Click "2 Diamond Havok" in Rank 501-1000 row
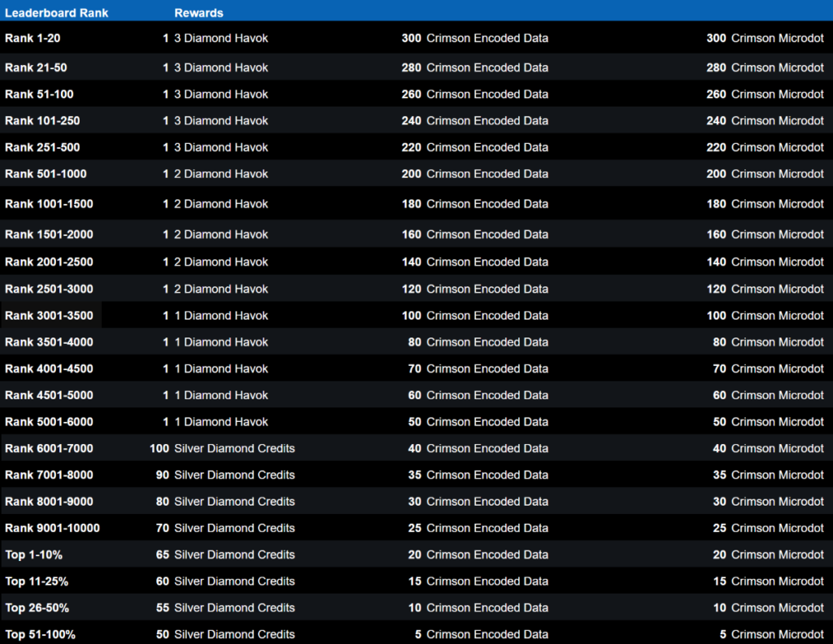This screenshot has height=644, width=833. pyautogui.click(x=221, y=174)
